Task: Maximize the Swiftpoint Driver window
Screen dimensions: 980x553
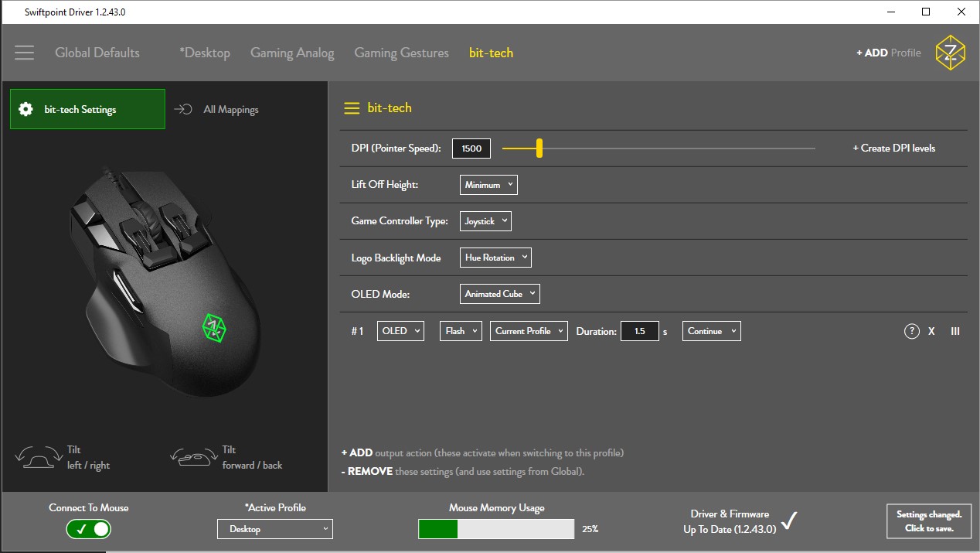Action: click(x=926, y=12)
